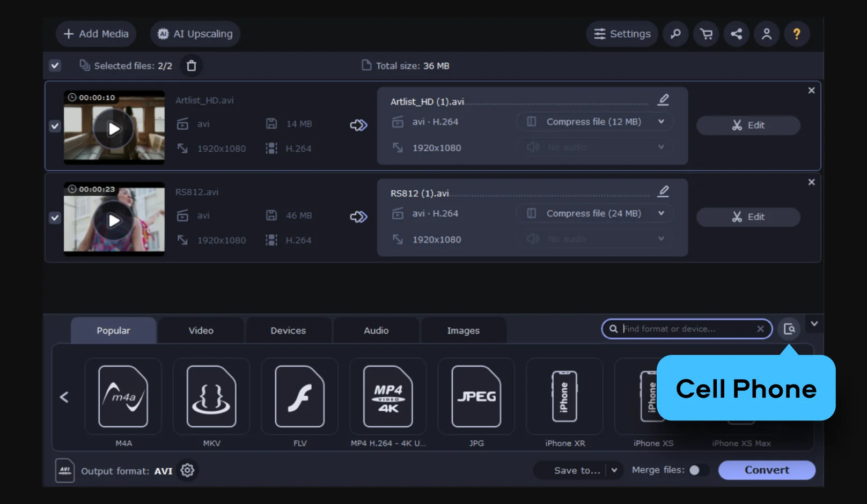Switch to the Devices tab
The image size is (867, 504).
pos(288,330)
